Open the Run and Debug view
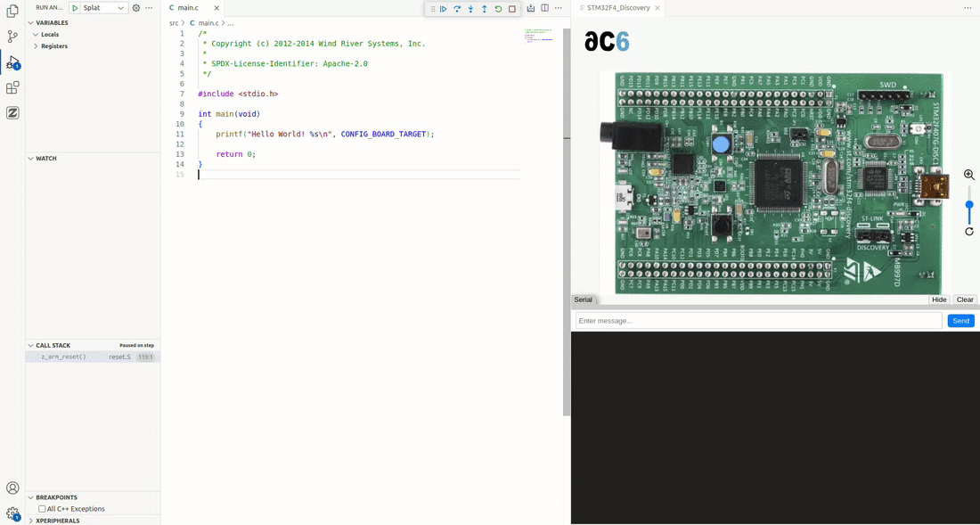 click(x=12, y=62)
